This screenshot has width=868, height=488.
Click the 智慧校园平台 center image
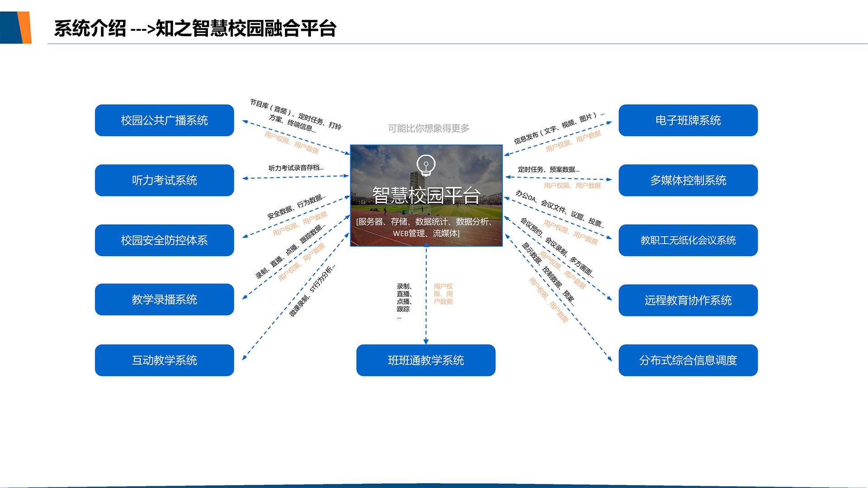[x=426, y=196]
